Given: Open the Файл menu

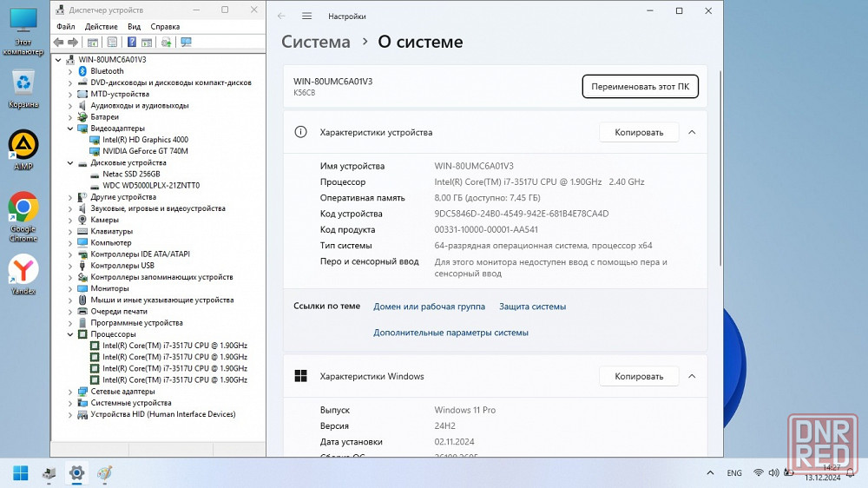Looking at the screenshot, I should point(65,27).
